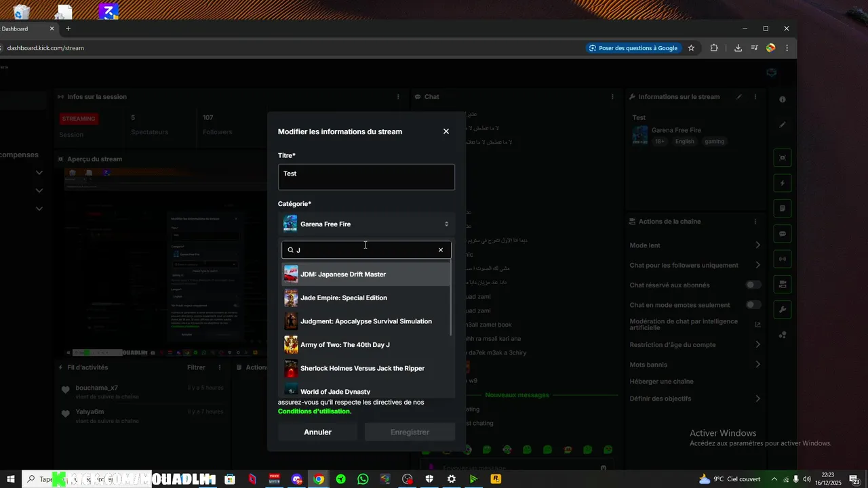Viewport: 868px width, 488px height.
Task: Show hidden system tray icons
Action: point(774,479)
